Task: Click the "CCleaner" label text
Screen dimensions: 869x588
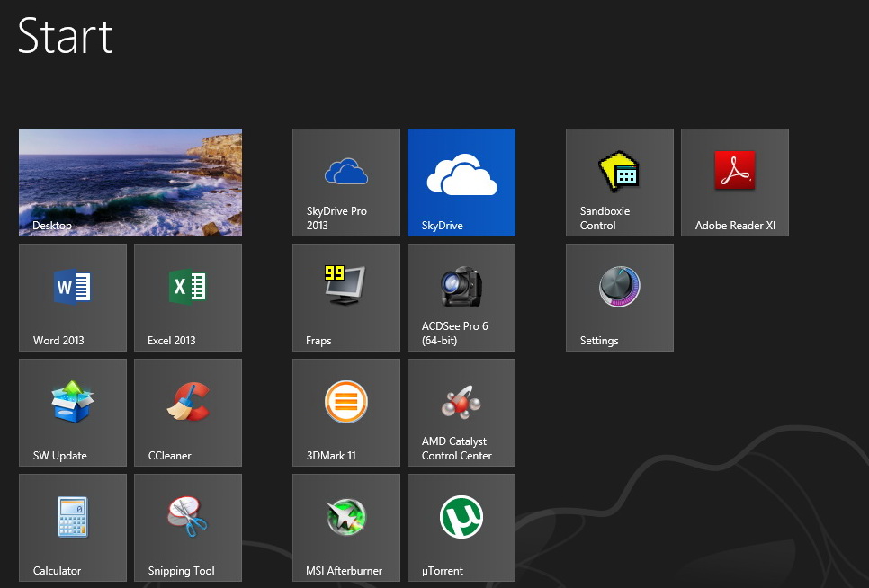Action: point(170,456)
